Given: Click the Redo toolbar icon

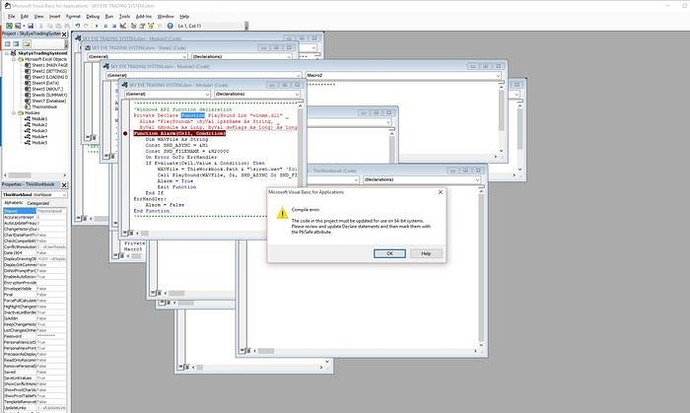Looking at the screenshot, I should coord(86,26).
